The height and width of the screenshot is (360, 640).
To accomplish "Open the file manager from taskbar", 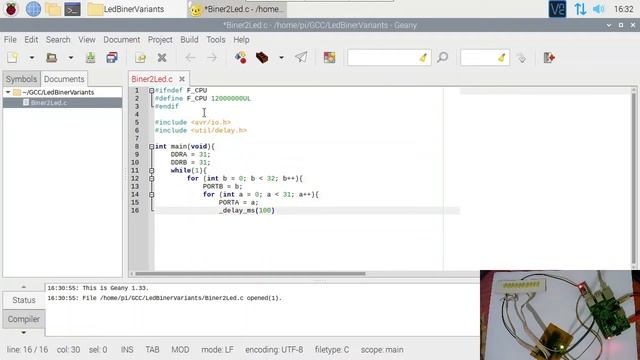I will pos(53,9).
